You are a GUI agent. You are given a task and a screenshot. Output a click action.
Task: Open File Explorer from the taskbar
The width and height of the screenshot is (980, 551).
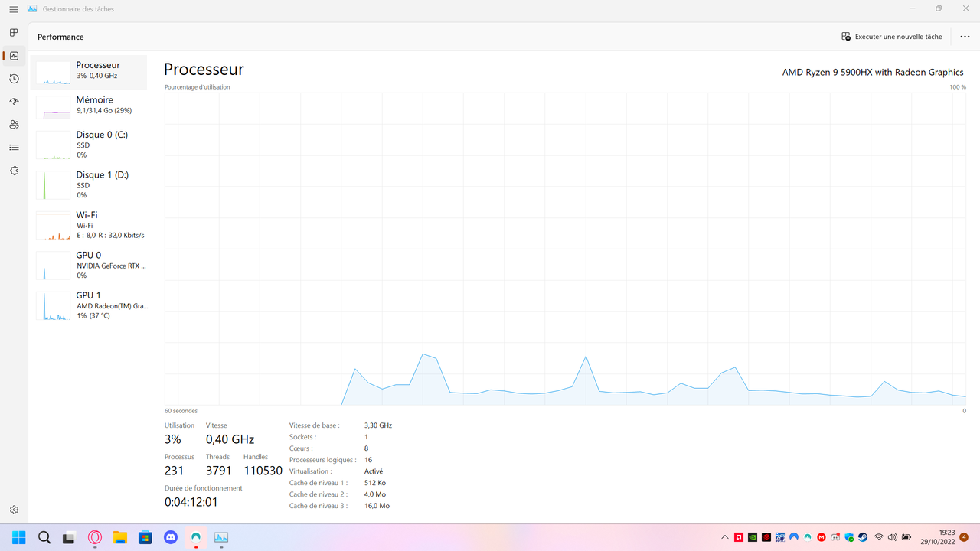click(x=119, y=537)
